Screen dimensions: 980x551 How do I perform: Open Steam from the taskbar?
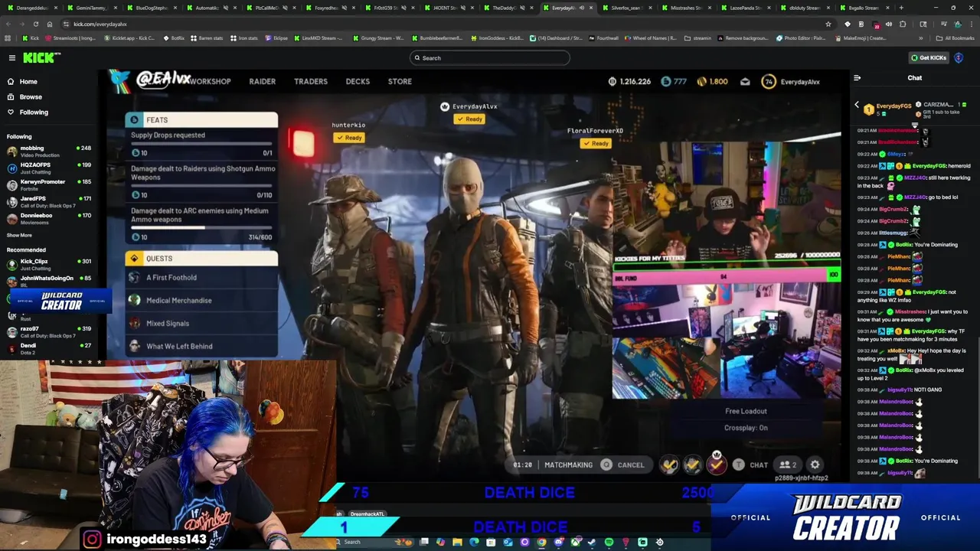click(592, 542)
